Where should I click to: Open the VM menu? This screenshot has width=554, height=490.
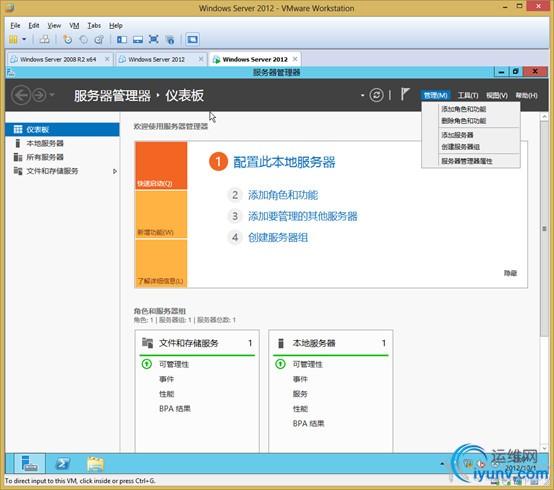click(74, 25)
